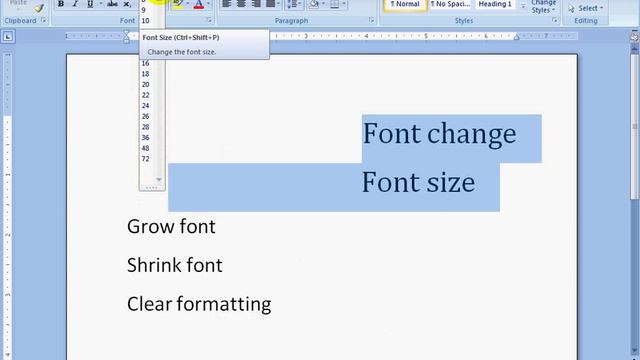This screenshot has width=640, height=360.
Task: Open line spacing options
Action: click(291, 4)
